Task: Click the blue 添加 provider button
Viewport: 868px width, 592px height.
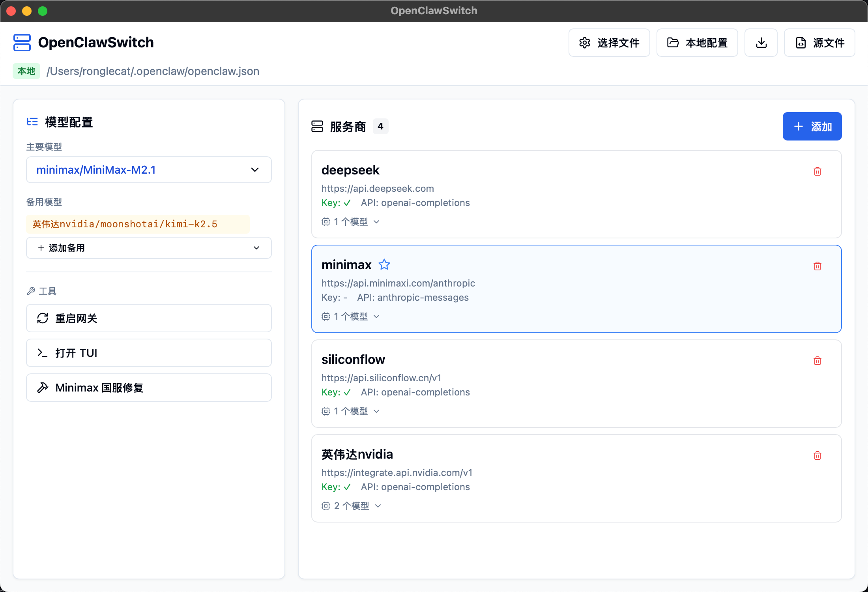Action: coord(812,126)
